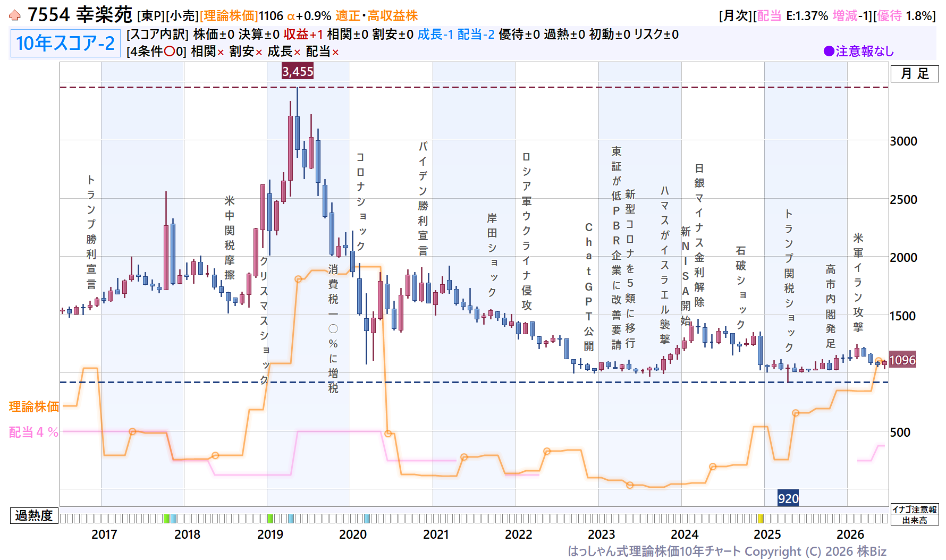The height and width of the screenshot is (560, 946).
Task: Click the 3,455 high price marker
Action: [298, 71]
